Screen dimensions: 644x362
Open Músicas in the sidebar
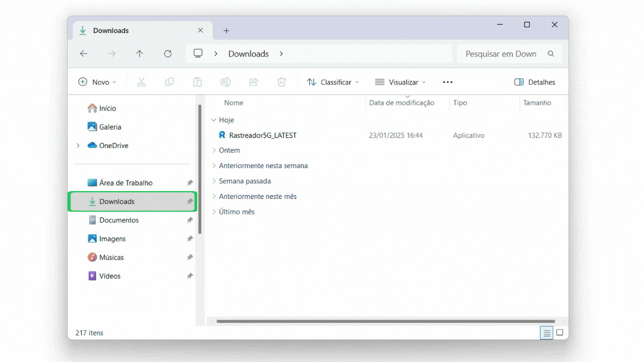(111, 258)
